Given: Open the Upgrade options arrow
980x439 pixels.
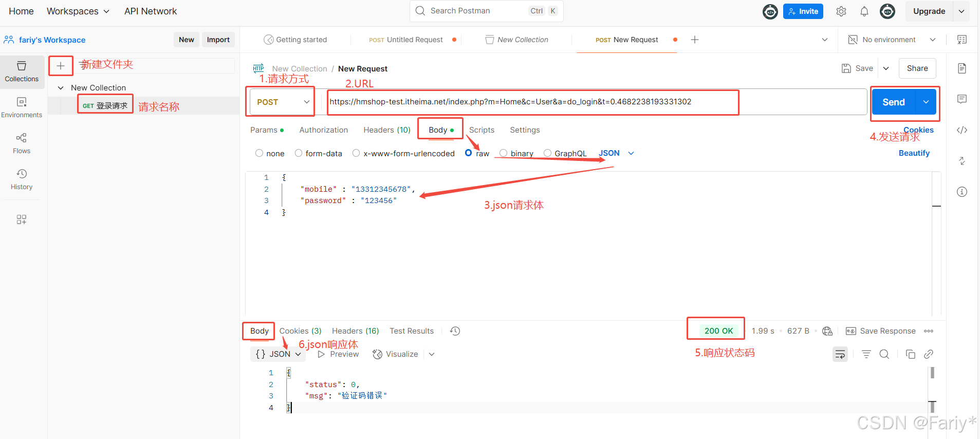Looking at the screenshot, I should [x=961, y=11].
